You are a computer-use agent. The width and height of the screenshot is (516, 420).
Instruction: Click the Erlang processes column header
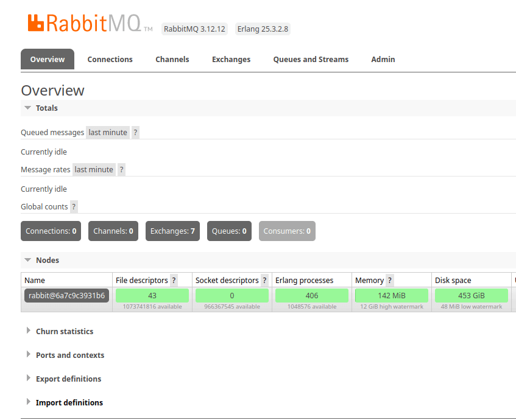click(304, 281)
